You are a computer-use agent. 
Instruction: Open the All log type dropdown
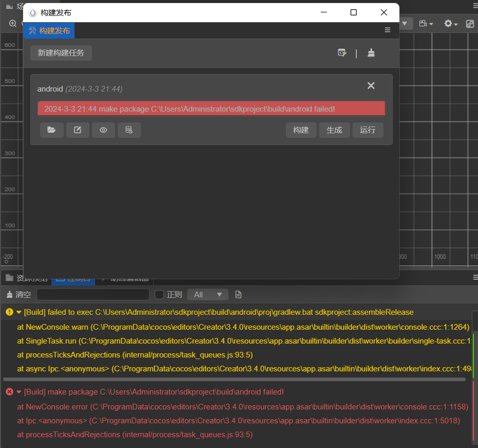point(208,295)
